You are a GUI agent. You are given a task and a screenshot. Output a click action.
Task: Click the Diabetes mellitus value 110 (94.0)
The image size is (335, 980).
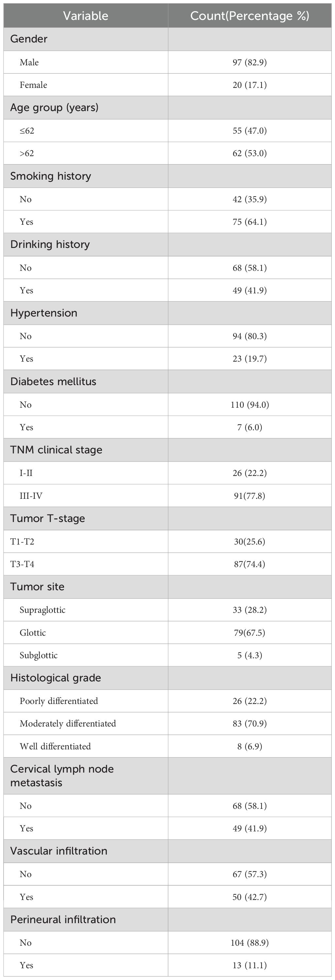[249, 404]
